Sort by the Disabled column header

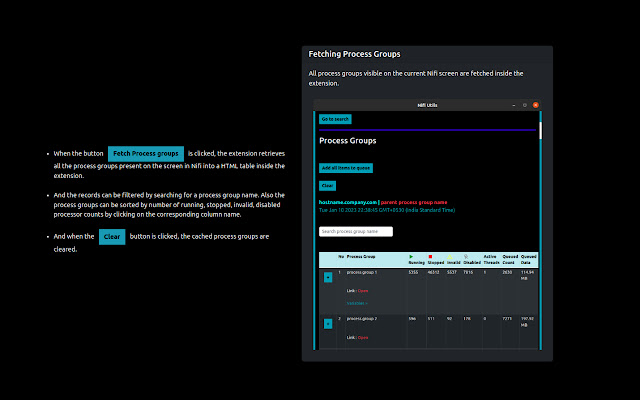pos(472,260)
